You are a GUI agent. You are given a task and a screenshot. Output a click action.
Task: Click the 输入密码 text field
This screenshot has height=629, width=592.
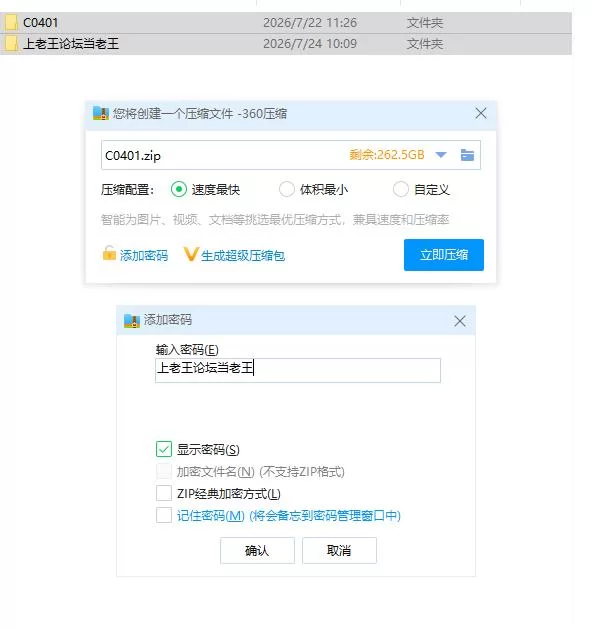[298, 370]
